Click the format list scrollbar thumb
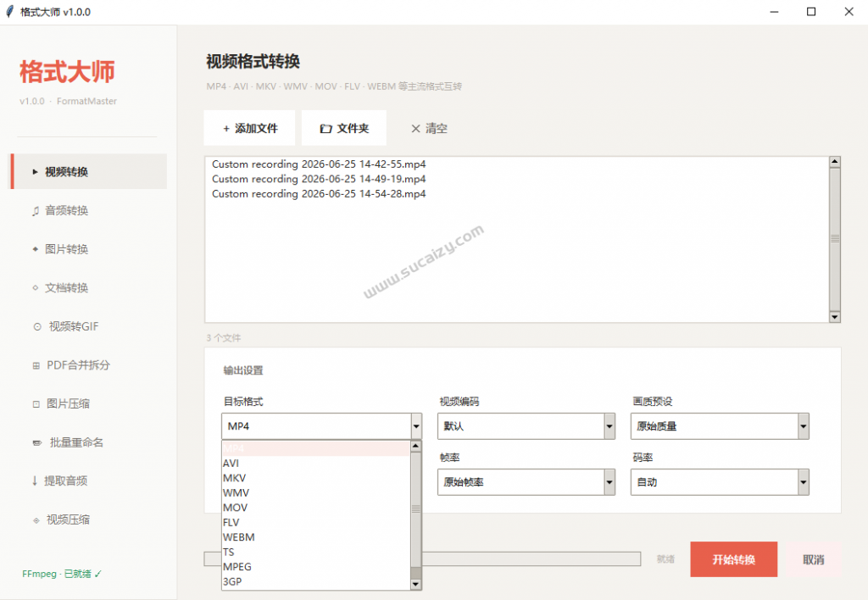This screenshot has width=868, height=600. [415, 509]
